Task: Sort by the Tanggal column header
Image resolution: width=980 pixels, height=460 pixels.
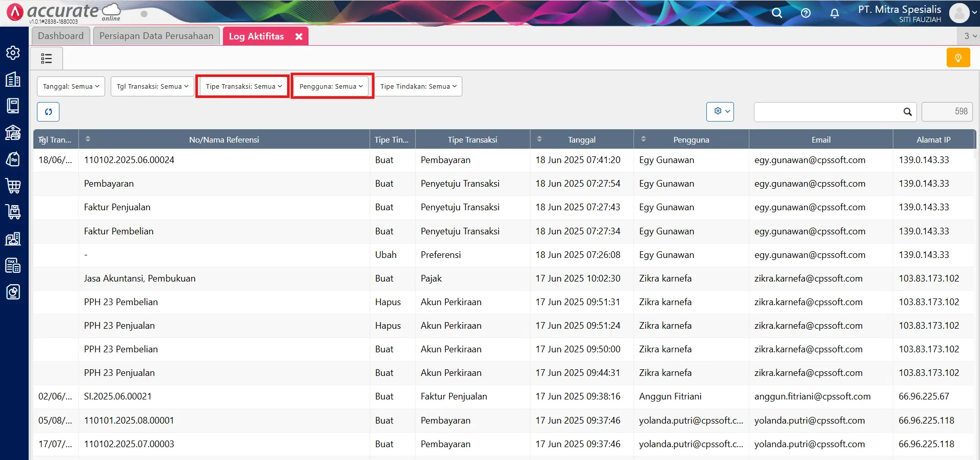Action: [x=581, y=139]
